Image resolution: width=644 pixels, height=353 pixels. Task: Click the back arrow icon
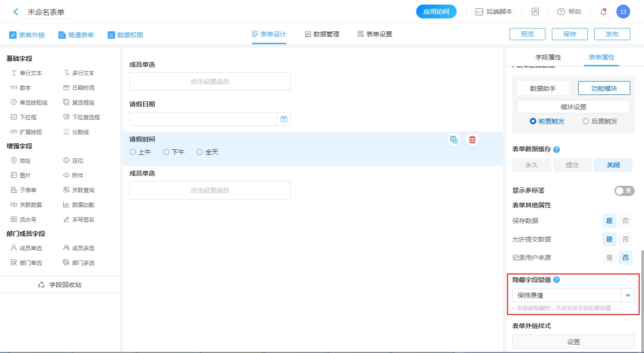pos(16,12)
